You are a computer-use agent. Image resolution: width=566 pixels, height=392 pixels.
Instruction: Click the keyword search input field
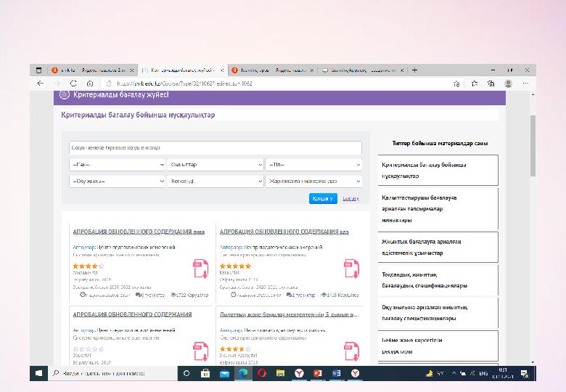pos(215,147)
